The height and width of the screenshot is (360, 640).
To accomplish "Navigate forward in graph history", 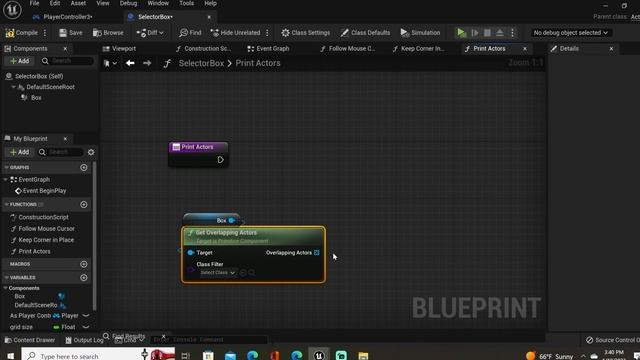I will click(147, 63).
